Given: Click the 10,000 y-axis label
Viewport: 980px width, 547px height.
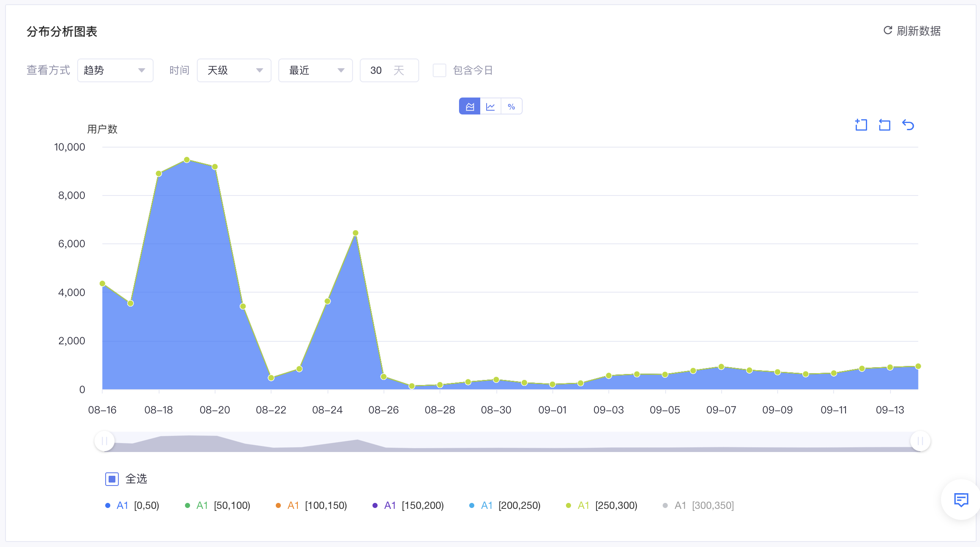Looking at the screenshot, I should click(x=70, y=147).
